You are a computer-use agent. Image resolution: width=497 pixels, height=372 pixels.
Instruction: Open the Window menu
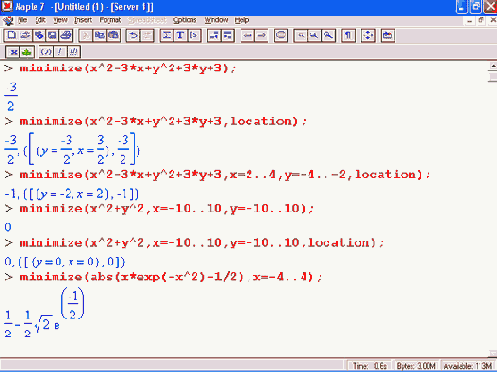[216, 20]
